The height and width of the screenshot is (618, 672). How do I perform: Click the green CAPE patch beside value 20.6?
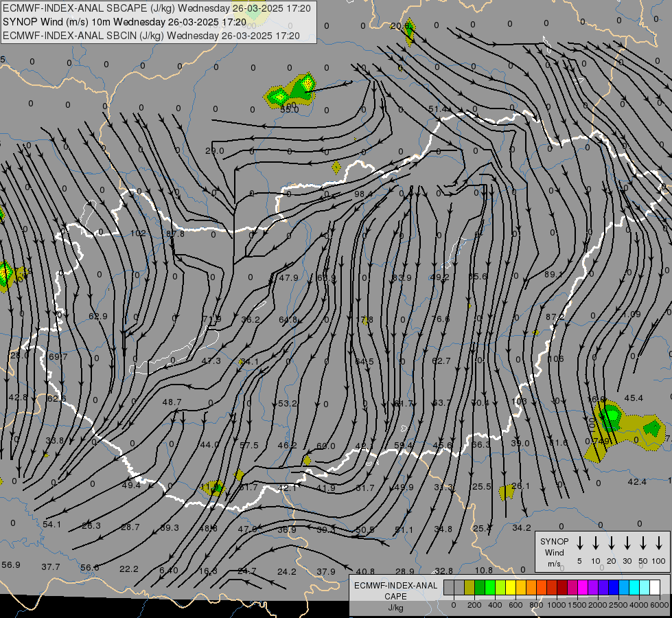pos(410,31)
